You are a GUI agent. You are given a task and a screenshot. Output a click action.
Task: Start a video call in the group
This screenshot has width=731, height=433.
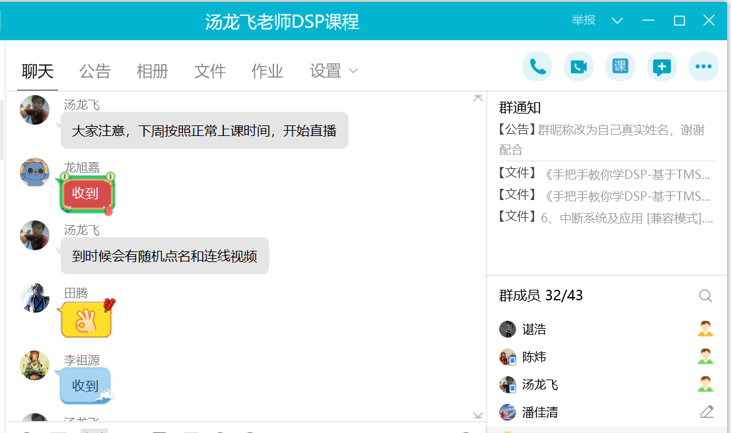[x=579, y=67]
